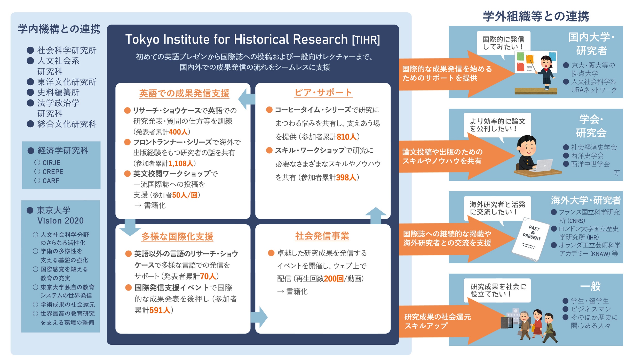Select the list item '東洋文化研究所'
This screenshot has width=634, height=364.
pyautogui.click(x=62, y=82)
